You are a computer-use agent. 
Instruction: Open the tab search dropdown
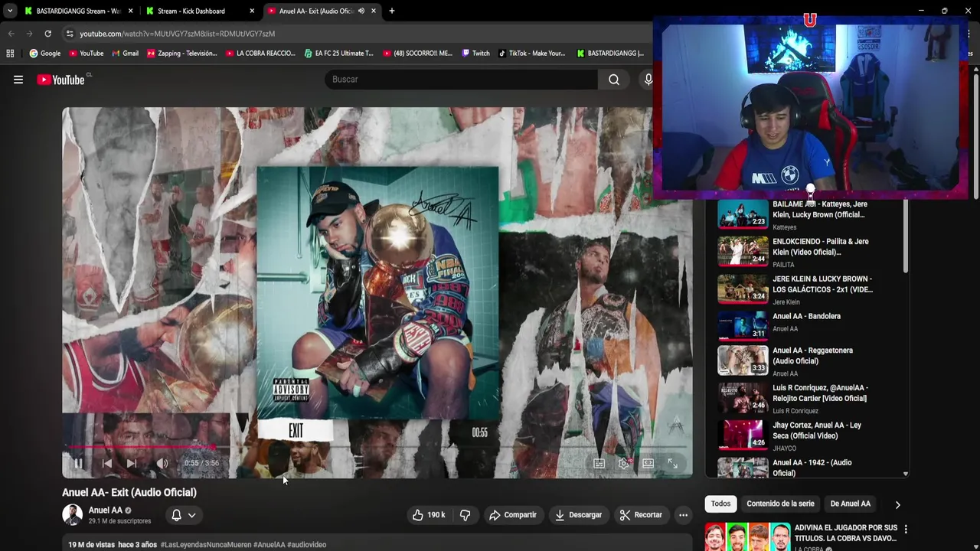coord(9,11)
